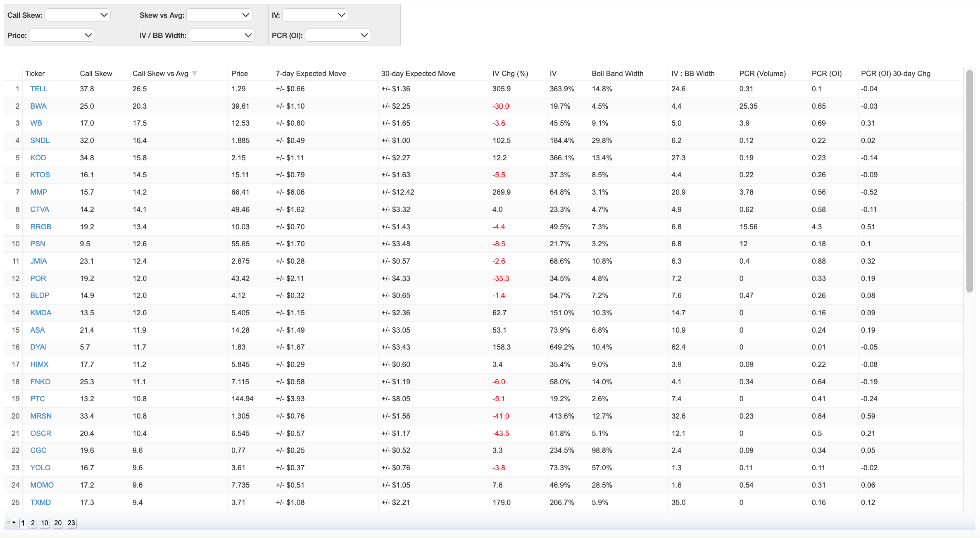Click the previous page arrow

(8, 522)
